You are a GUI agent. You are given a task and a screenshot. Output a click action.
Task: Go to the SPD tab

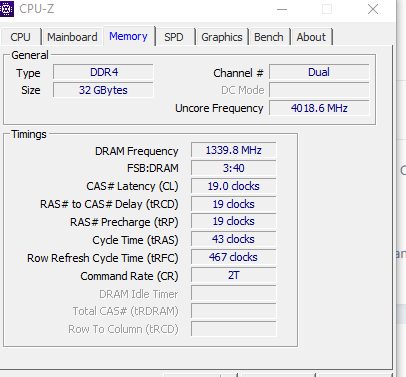coord(174,37)
